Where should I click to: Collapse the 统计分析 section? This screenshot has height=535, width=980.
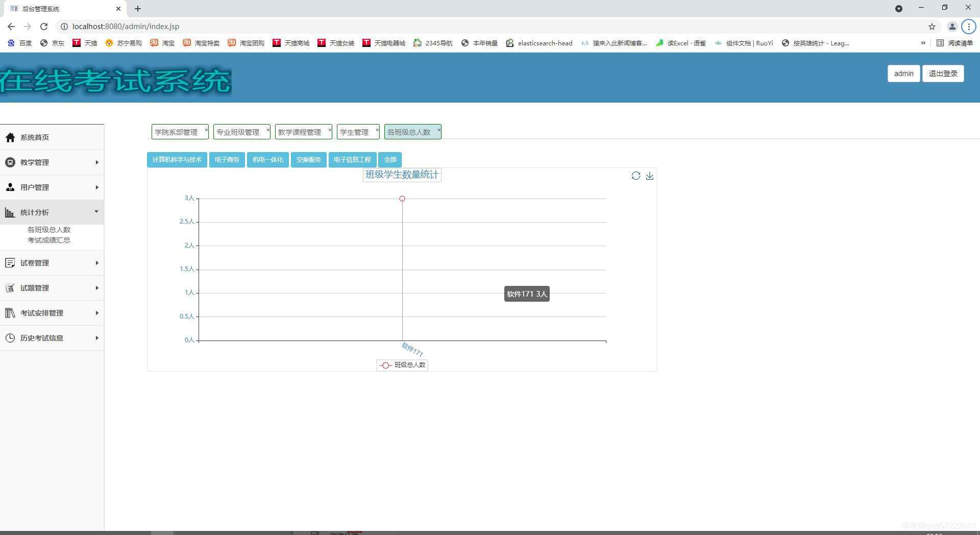click(x=97, y=211)
